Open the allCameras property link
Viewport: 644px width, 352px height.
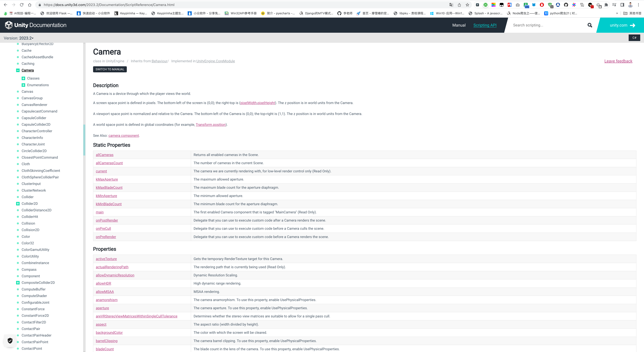(105, 155)
